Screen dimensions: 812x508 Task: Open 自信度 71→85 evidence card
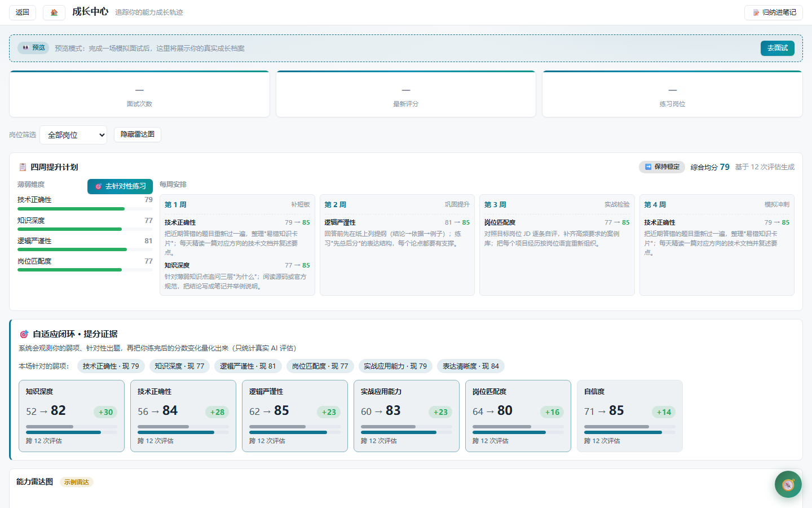click(x=630, y=416)
